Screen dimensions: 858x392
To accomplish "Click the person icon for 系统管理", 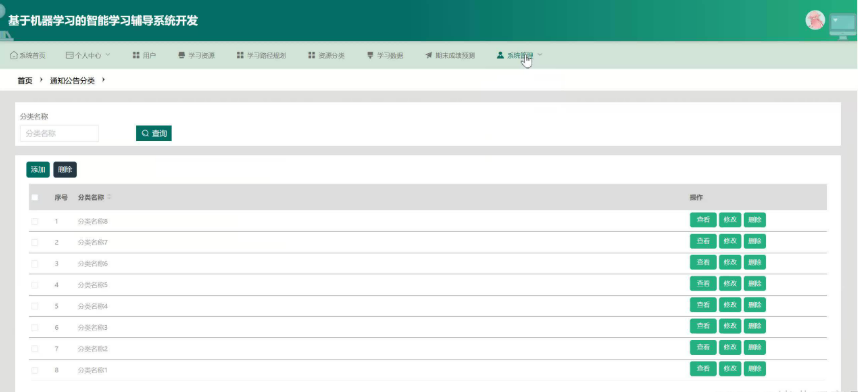I will [500, 55].
